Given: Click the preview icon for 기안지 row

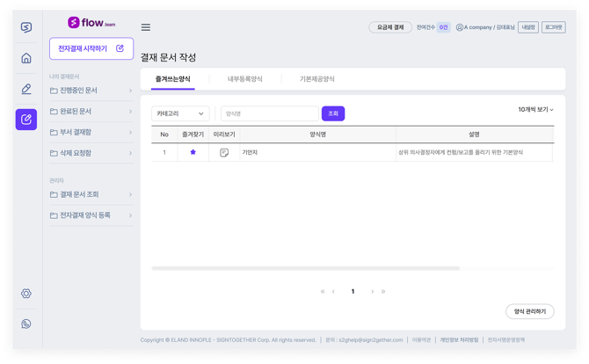Looking at the screenshot, I should coord(224,153).
